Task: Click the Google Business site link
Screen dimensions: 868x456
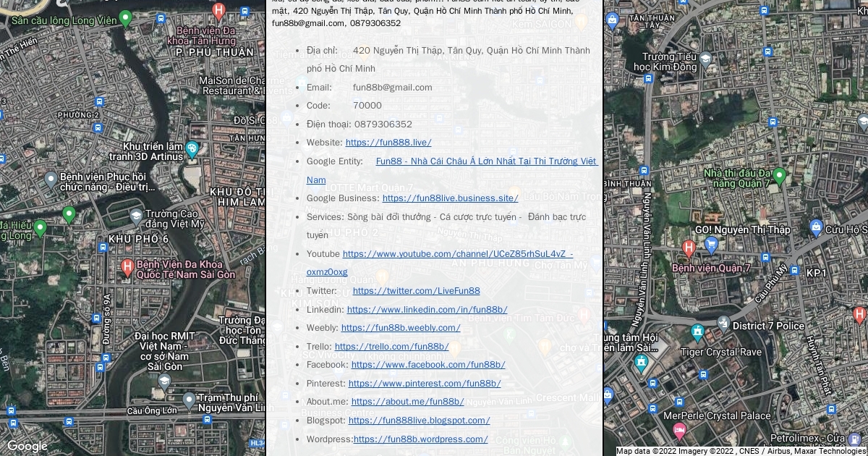Action: click(450, 198)
